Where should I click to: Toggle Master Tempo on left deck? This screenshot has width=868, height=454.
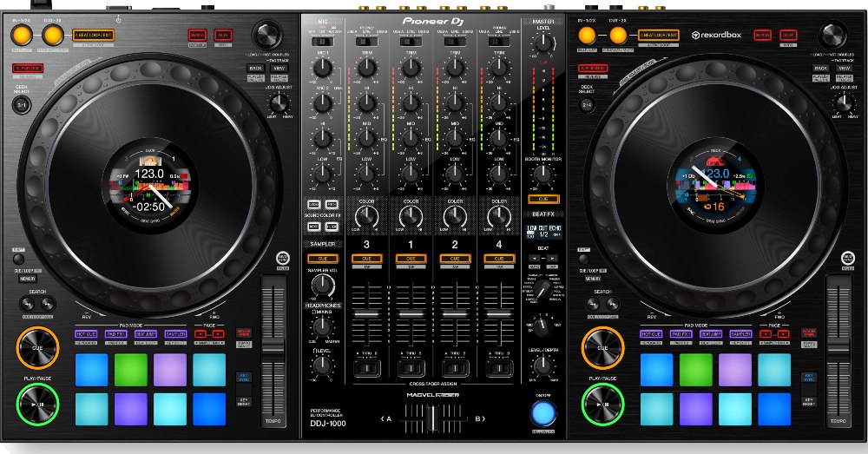coord(244,332)
